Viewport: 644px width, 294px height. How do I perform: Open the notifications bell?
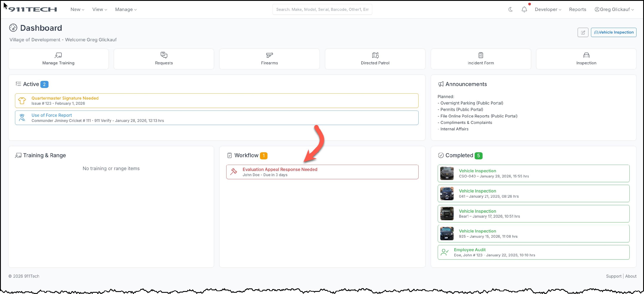524,9
